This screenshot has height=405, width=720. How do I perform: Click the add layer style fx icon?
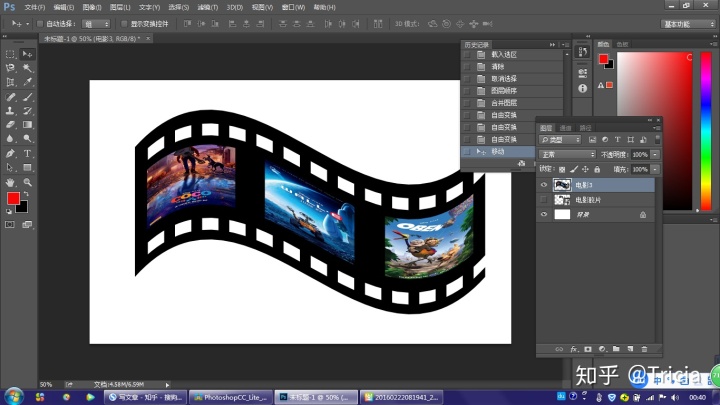coord(574,349)
